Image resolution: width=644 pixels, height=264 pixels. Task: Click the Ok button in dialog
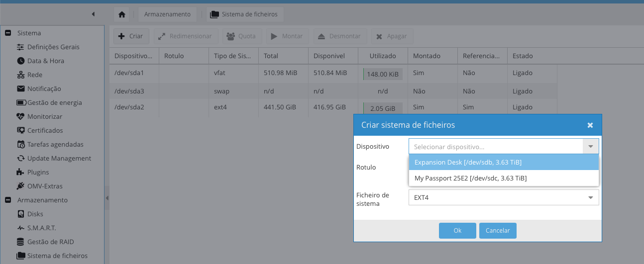(457, 231)
